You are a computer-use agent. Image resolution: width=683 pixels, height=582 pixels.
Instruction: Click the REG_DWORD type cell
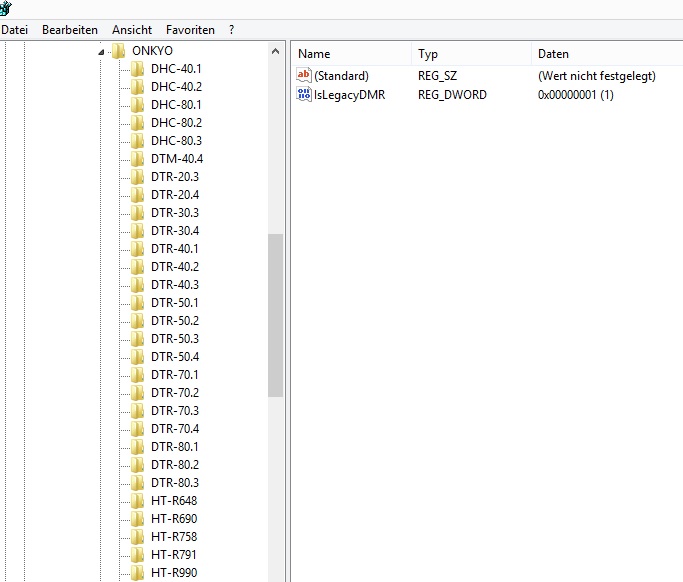452,95
